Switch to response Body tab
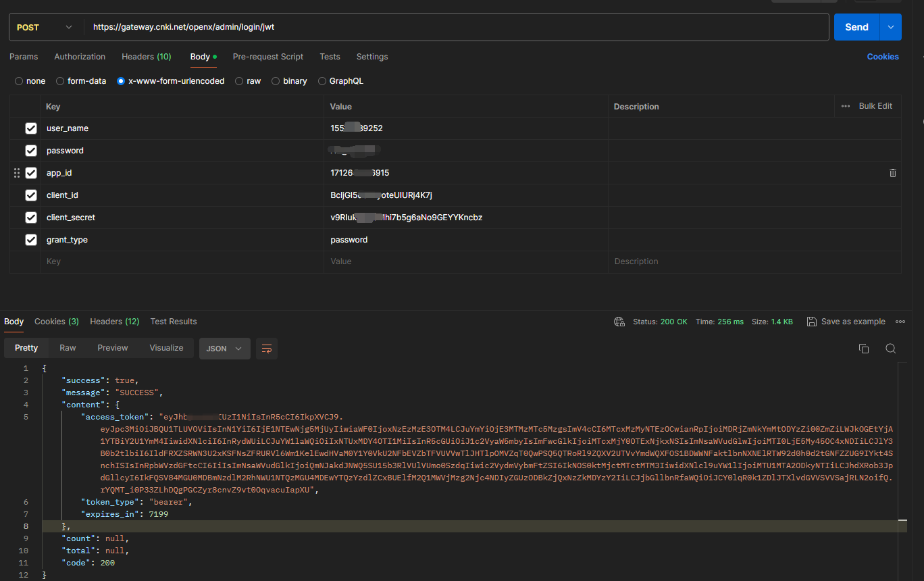This screenshot has width=924, height=581. 14,322
